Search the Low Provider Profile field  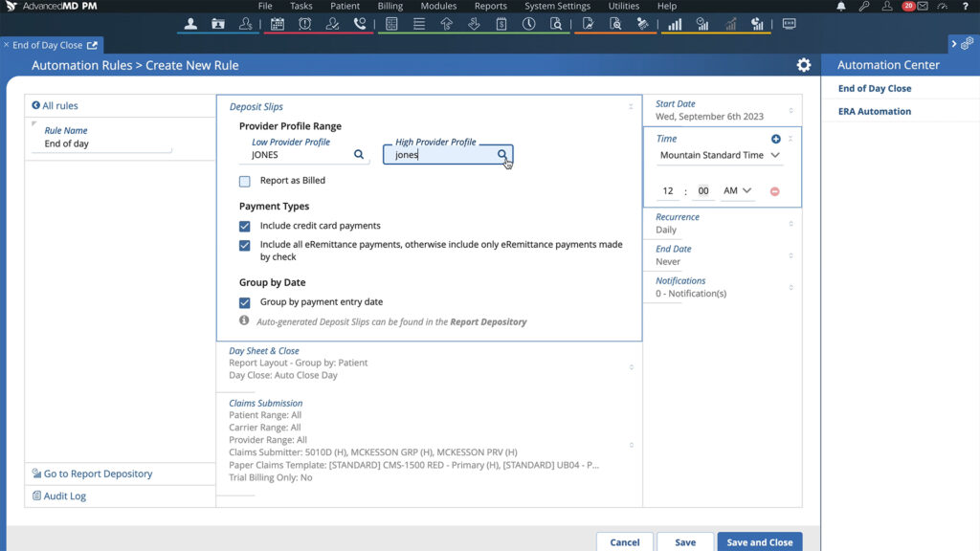(359, 155)
